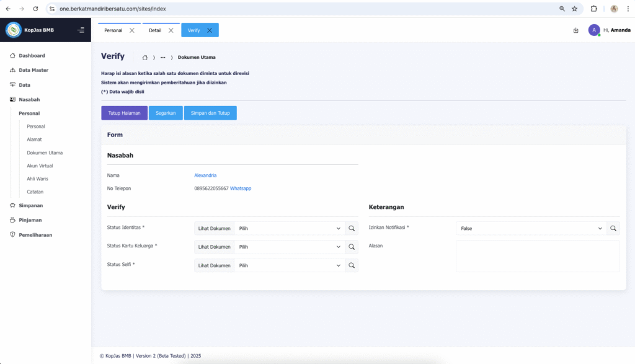Open the Status Identitas dropdown

pos(290,228)
